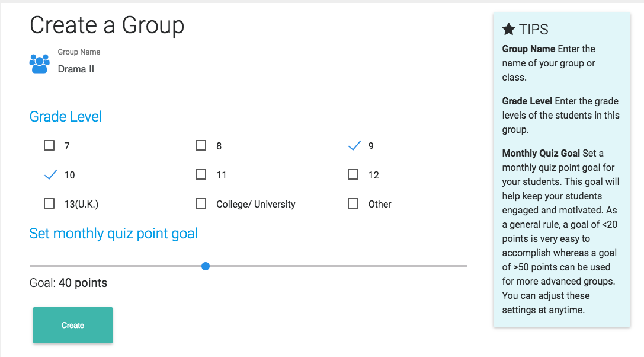Click the Grade Level heading

click(x=66, y=117)
